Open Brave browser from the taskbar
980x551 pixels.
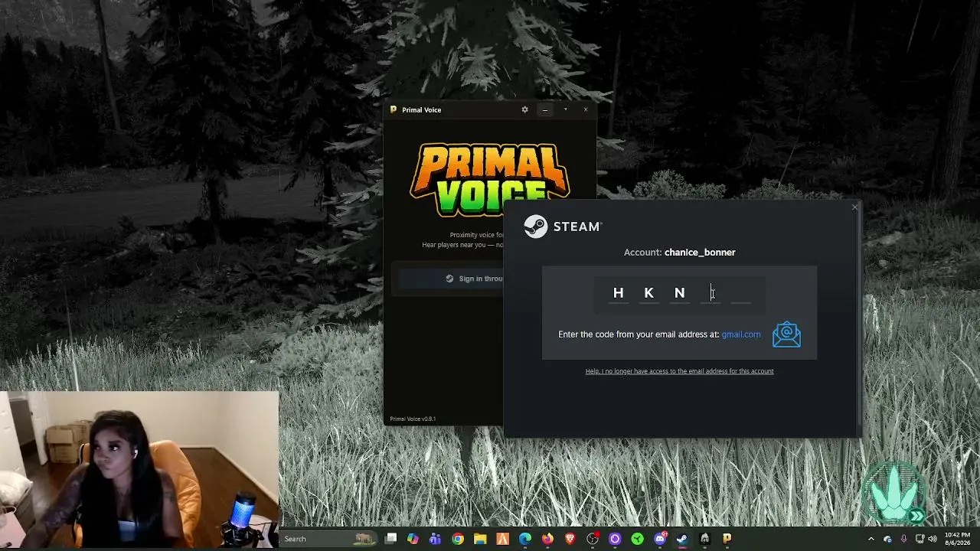(570, 539)
